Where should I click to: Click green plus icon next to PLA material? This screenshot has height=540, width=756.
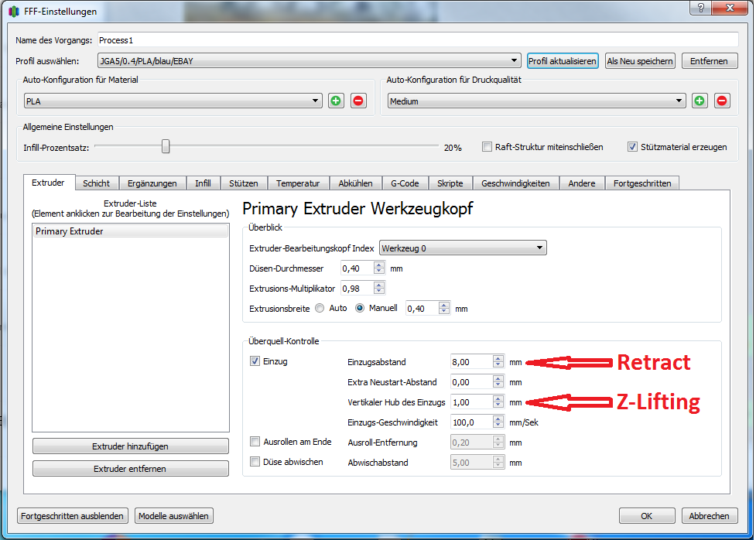[336, 101]
